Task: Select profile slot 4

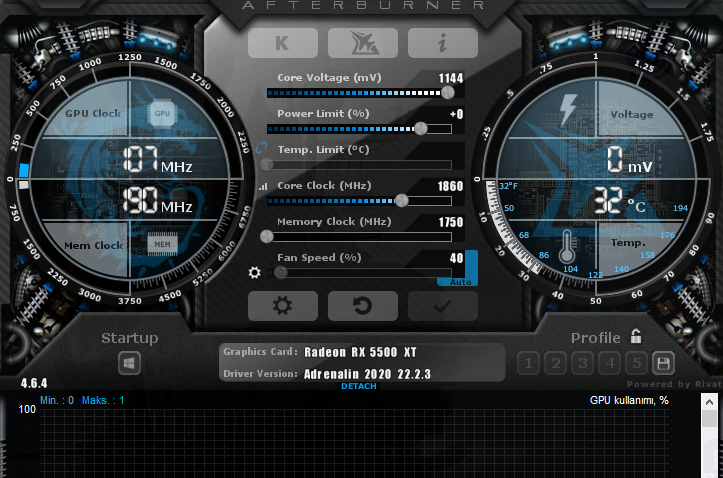Action: pyautogui.click(x=610, y=363)
